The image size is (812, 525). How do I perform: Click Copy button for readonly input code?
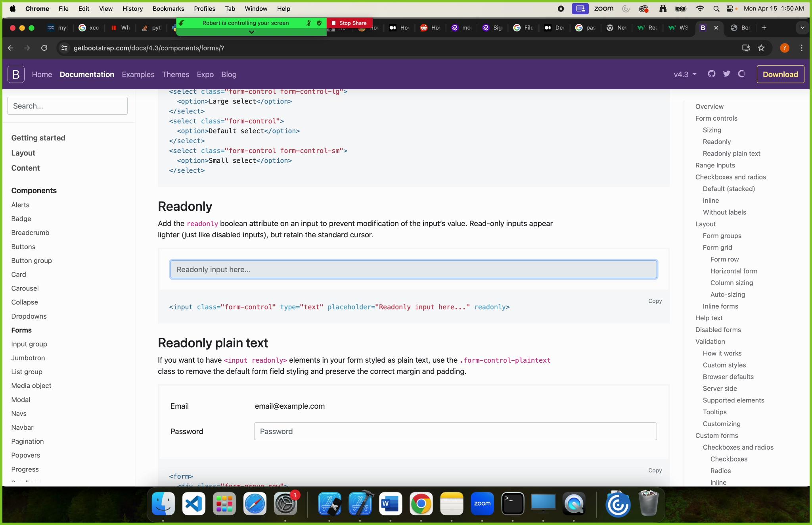pyautogui.click(x=655, y=301)
